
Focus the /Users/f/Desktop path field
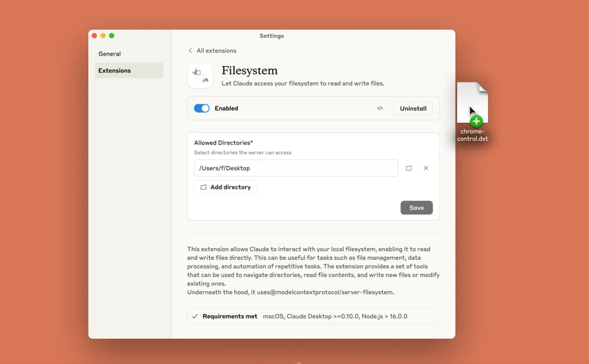coord(296,168)
